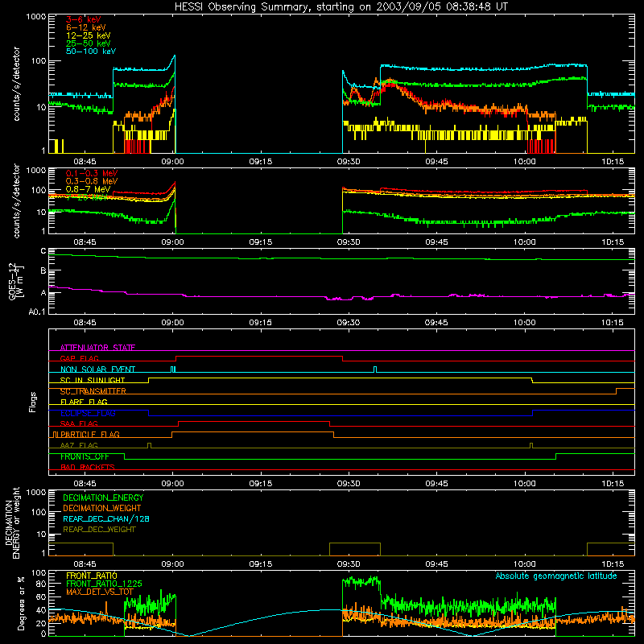Click the REAR_DEC_WEIGHT legend label
Image resolution: width=644 pixels, height=644 pixels.
99,530
